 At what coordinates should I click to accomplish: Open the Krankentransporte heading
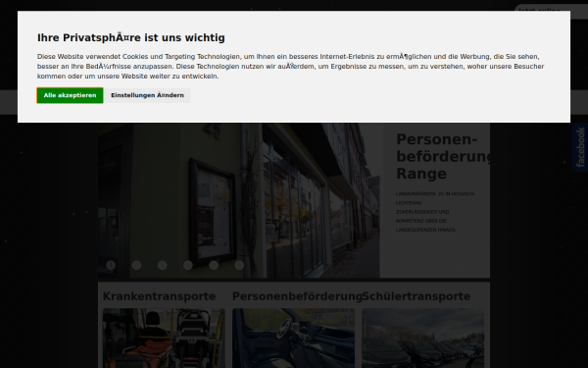coord(159,296)
